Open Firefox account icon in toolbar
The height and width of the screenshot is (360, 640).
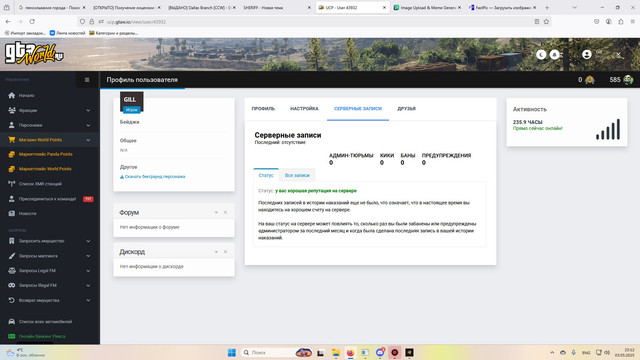609,22
